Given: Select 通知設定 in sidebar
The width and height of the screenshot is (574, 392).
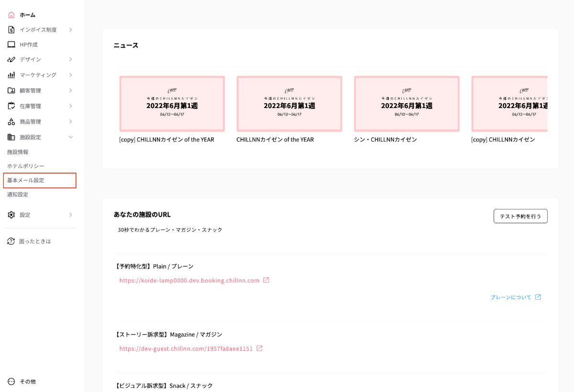Looking at the screenshot, I should (18, 195).
